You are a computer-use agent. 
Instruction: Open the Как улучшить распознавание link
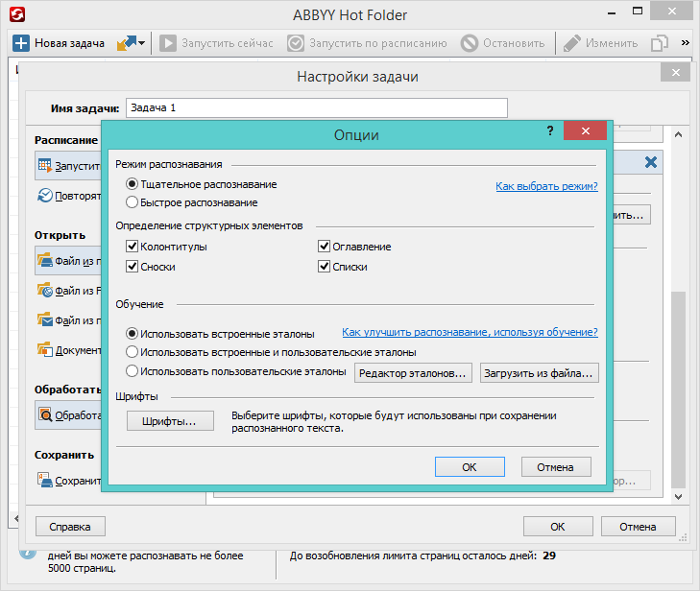(x=470, y=332)
